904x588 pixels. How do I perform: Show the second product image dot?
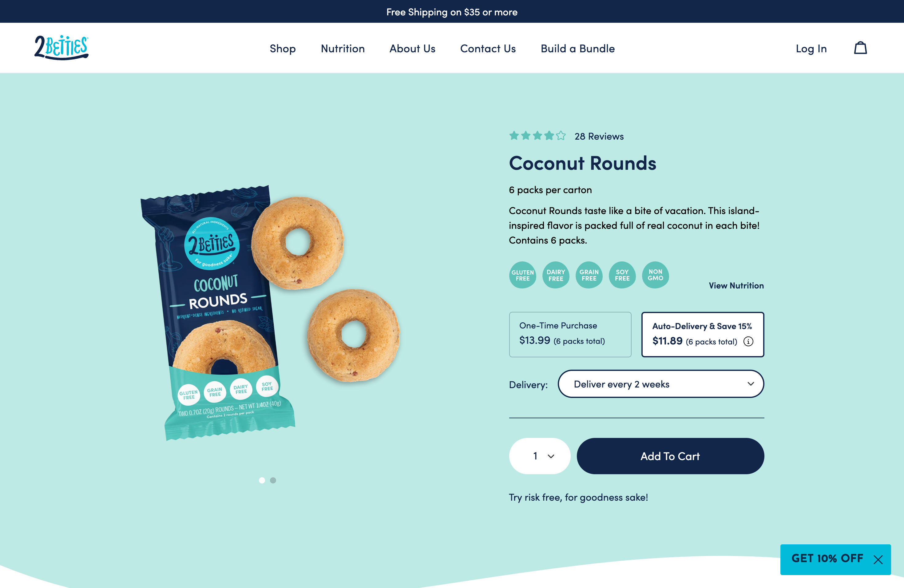[273, 480]
